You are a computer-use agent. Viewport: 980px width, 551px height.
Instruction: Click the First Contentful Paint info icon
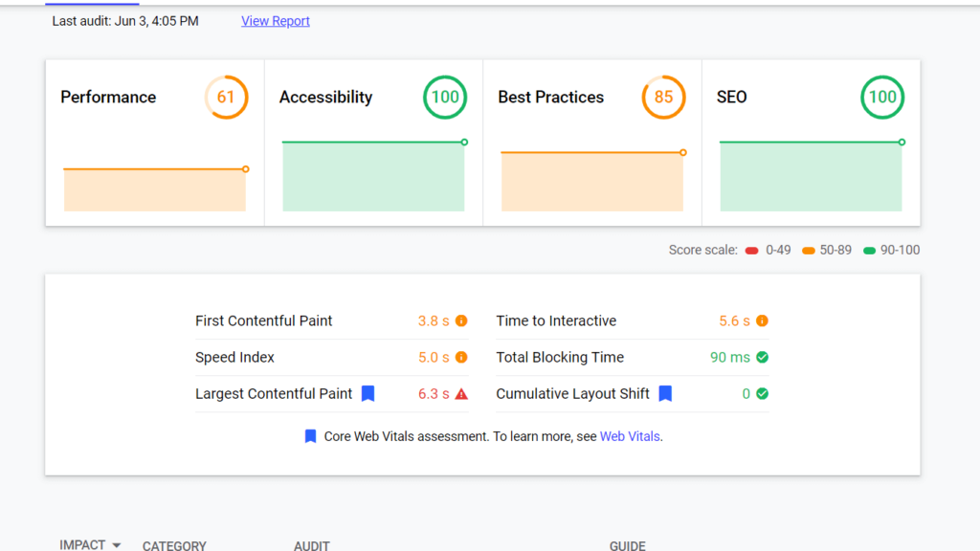461,320
